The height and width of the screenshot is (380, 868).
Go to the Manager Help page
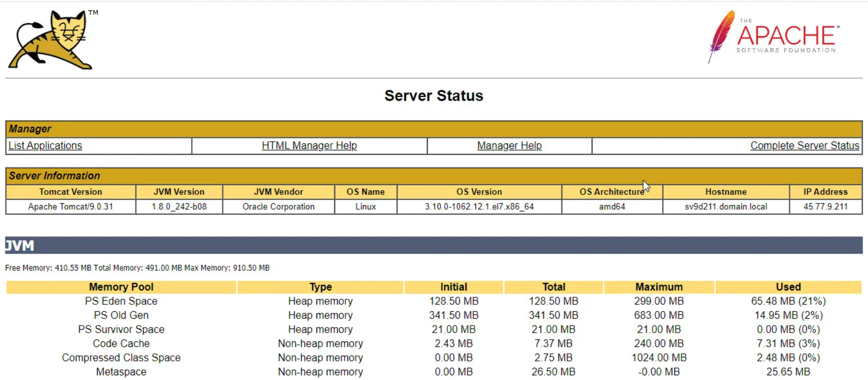point(509,146)
